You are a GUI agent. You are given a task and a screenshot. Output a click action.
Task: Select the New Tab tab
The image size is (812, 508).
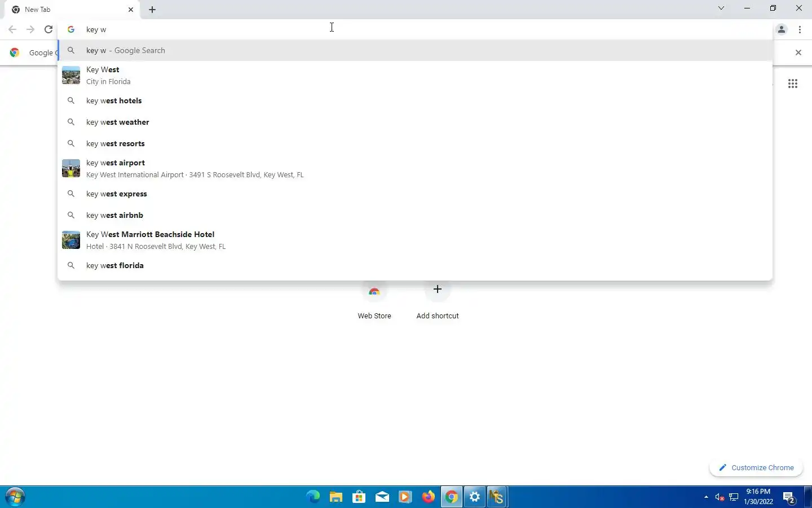[x=72, y=10]
